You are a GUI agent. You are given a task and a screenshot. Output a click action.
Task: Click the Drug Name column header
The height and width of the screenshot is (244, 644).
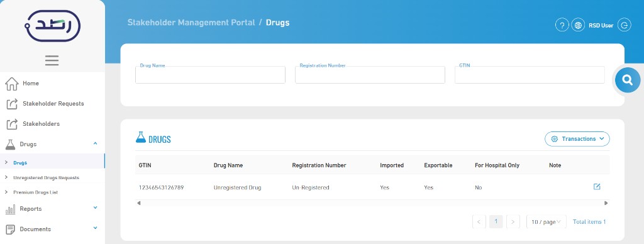[228, 165]
